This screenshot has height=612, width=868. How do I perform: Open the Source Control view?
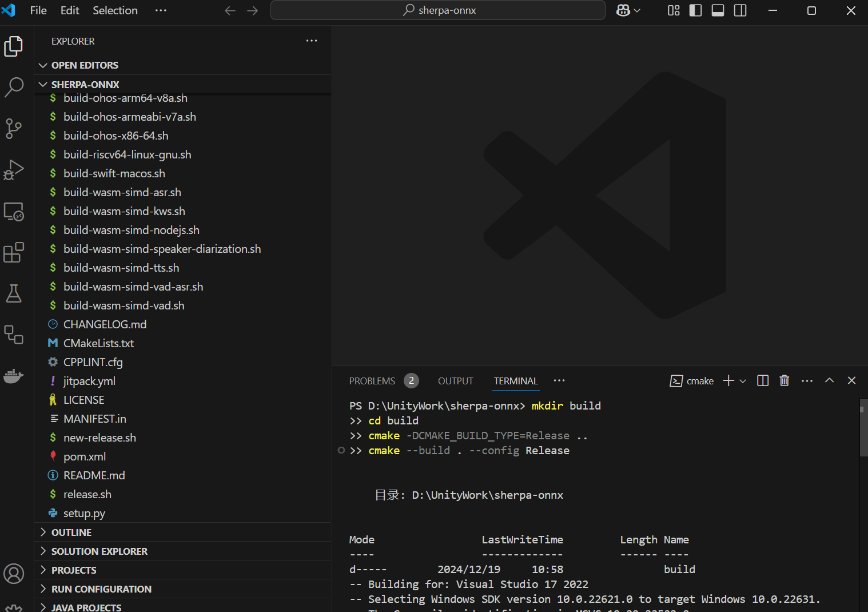tap(14, 129)
